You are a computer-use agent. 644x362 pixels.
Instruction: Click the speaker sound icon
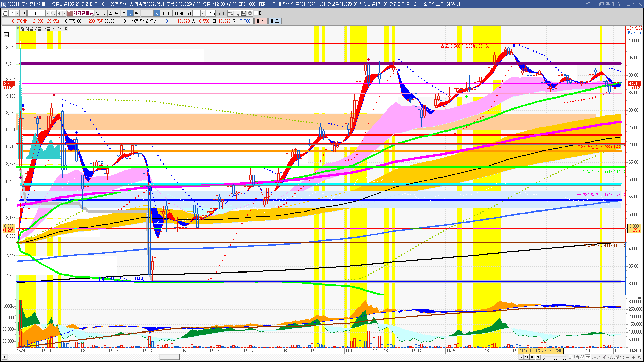point(59,13)
